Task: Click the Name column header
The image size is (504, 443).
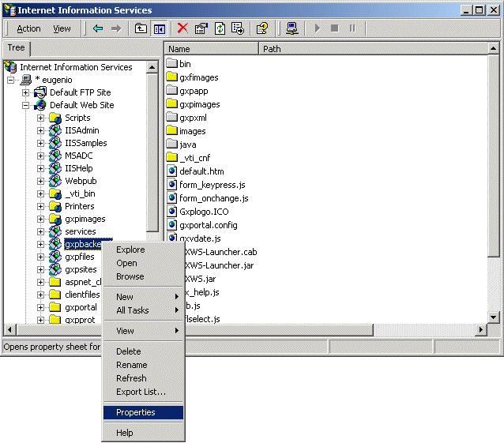Action: click(x=213, y=49)
